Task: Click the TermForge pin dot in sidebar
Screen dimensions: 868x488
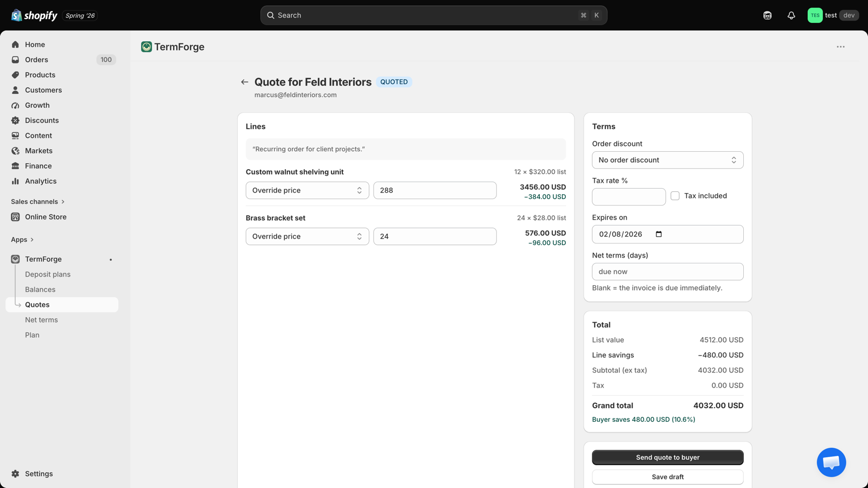Action: point(111,259)
